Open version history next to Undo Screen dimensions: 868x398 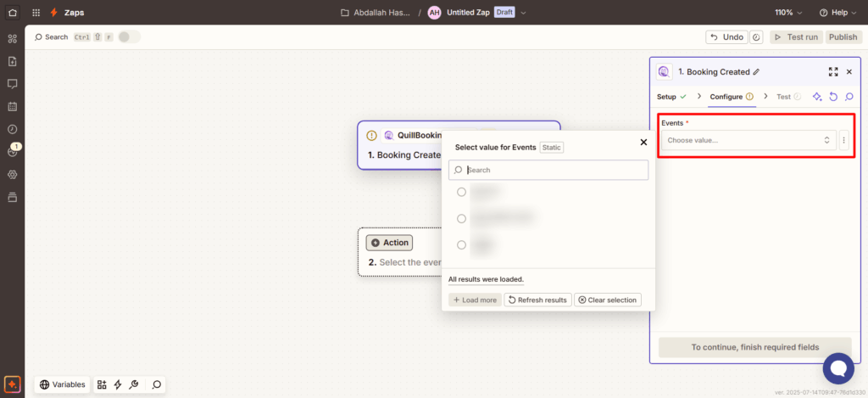(x=756, y=37)
